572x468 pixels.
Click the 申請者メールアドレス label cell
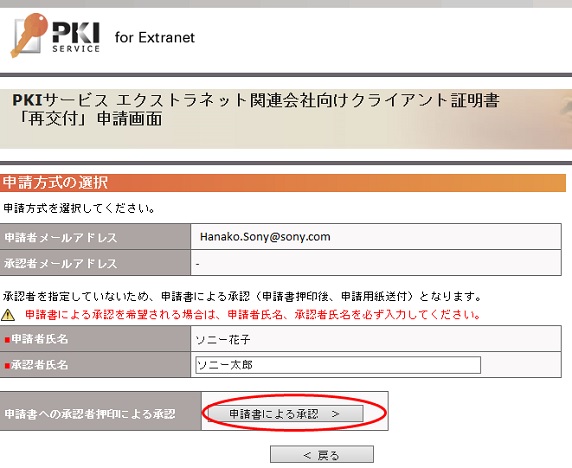click(x=95, y=237)
